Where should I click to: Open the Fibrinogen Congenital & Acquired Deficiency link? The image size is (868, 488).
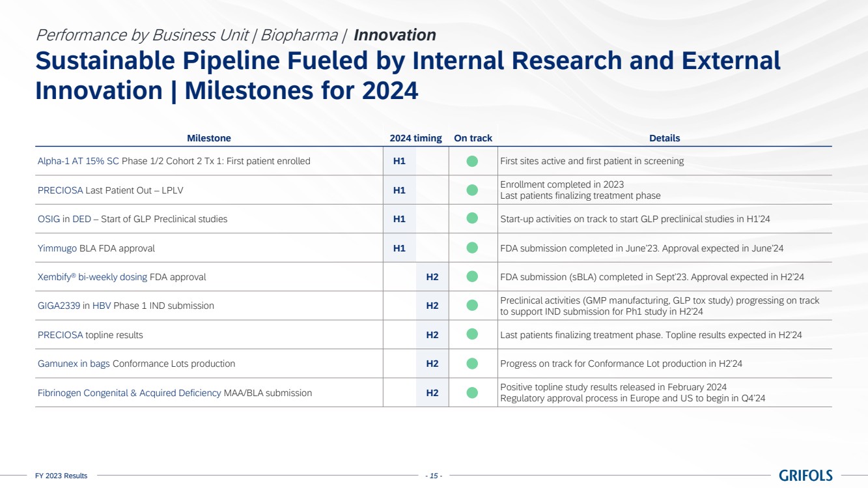(x=129, y=393)
